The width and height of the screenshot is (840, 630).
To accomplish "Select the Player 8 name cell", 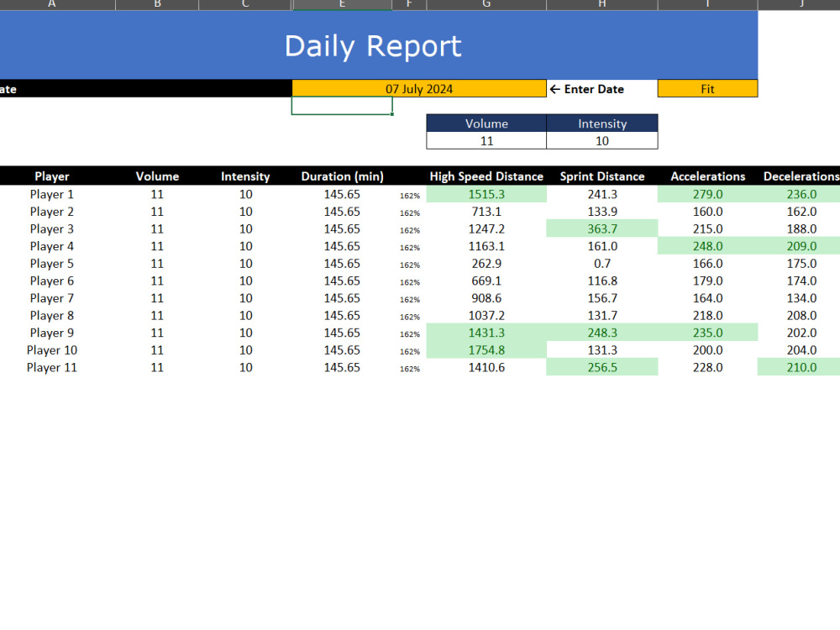I will (52, 316).
